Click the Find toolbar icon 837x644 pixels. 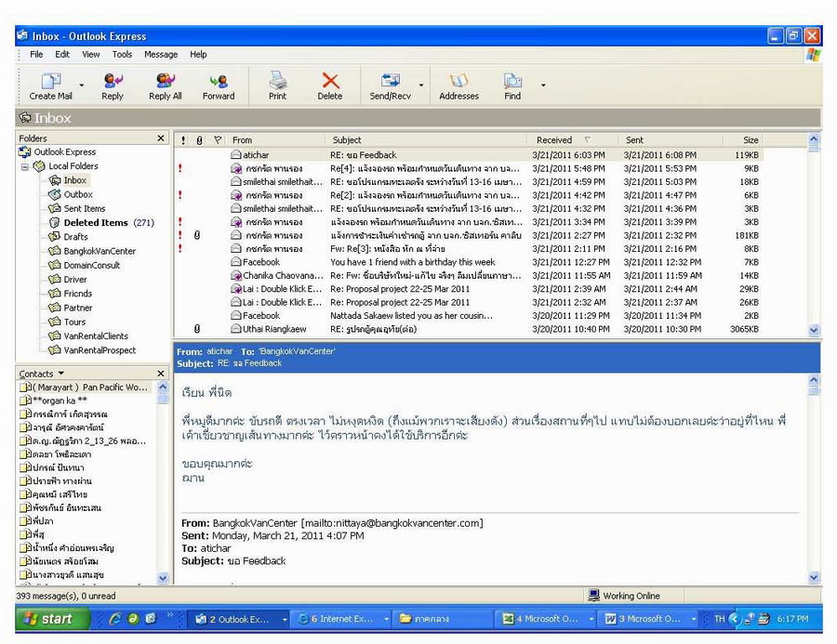pyautogui.click(x=511, y=85)
